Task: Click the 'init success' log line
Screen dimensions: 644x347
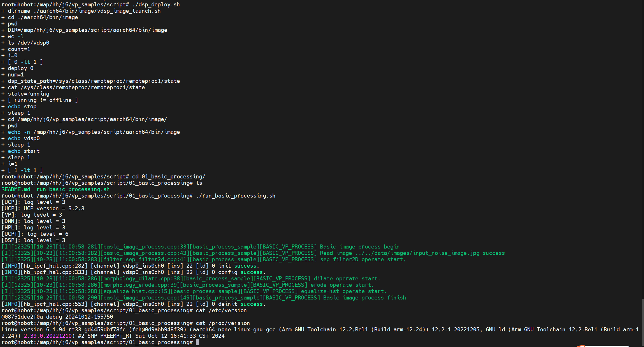Action: coord(130,266)
